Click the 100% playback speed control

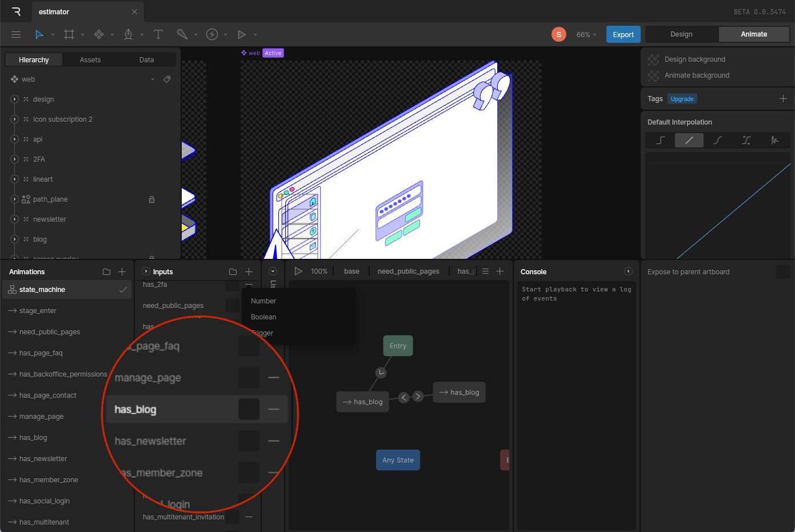[319, 271]
